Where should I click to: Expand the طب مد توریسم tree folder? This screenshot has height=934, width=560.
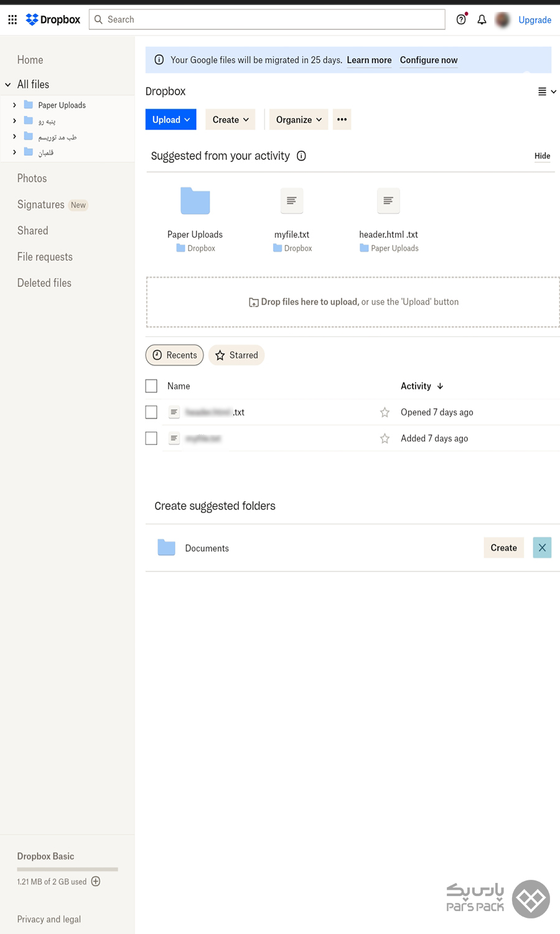[14, 136]
